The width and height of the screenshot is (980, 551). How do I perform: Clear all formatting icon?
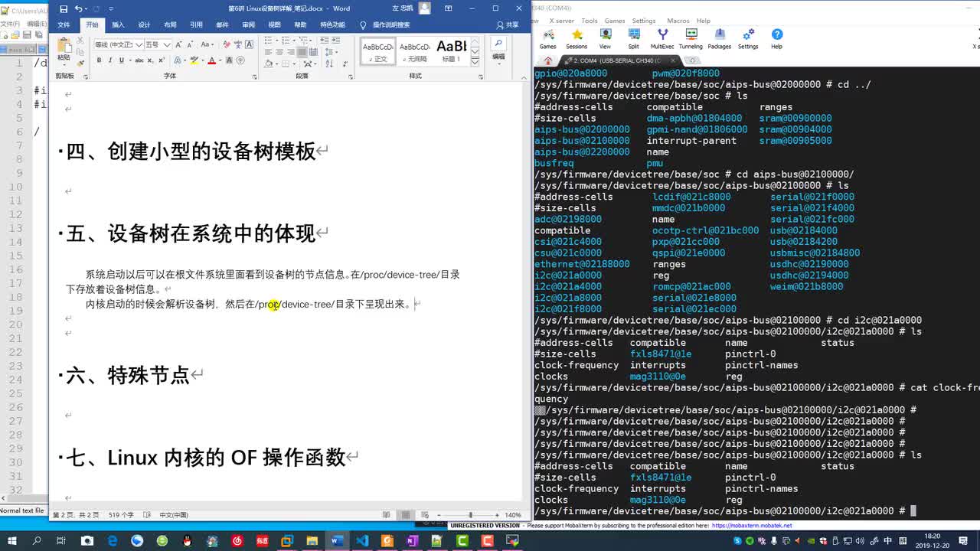(x=227, y=44)
